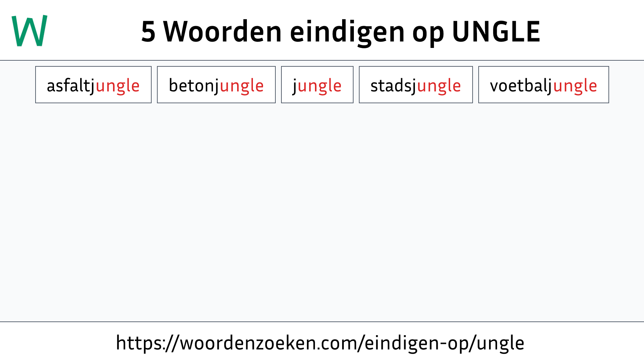Open the woordenzoeken.com website link
This screenshot has height=362, width=644.
pyautogui.click(x=322, y=343)
